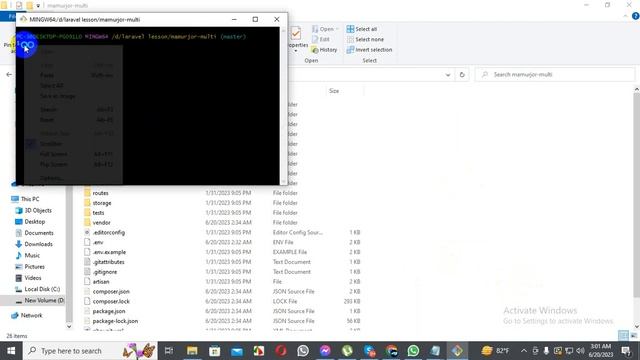Open Messenger from taskbar
Screen dimensions: 640x360
point(325,351)
